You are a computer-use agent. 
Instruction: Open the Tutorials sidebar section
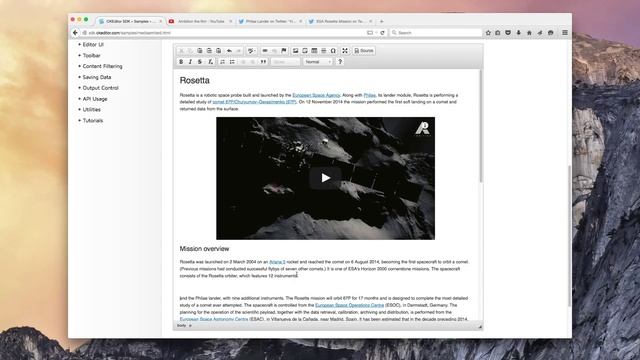click(x=93, y=120)
